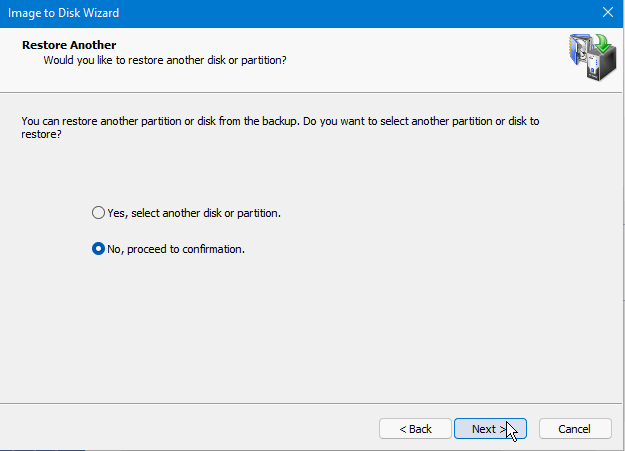Select the Yes radio button circle
Viewport: 625px width, 451px height.
(x=98, y=213)
